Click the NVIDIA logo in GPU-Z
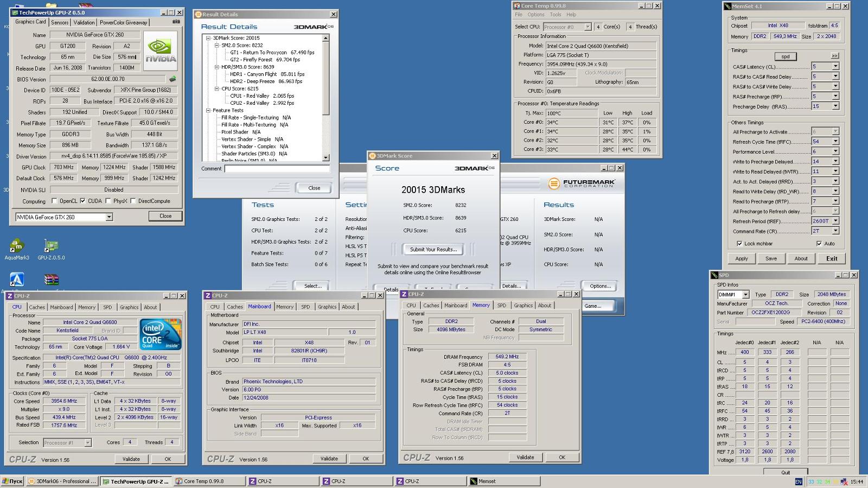The height and width of the screenshot is (488, 868). 161,50
